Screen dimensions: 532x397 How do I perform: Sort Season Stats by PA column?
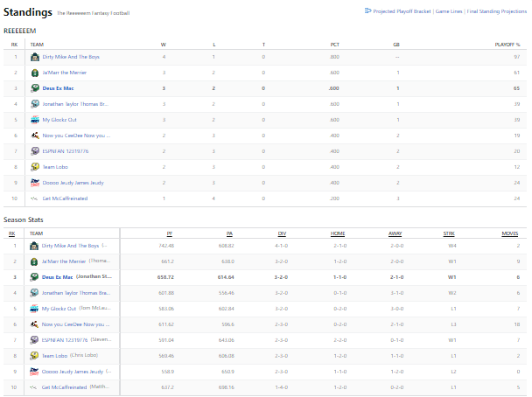click(x=227, y=233)
